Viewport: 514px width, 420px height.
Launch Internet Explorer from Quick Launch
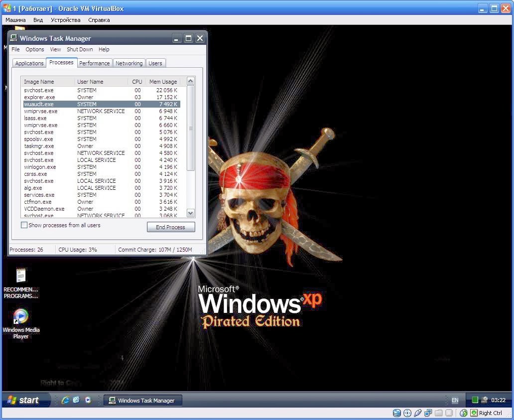pyautogui.click(x=66, y=400)
